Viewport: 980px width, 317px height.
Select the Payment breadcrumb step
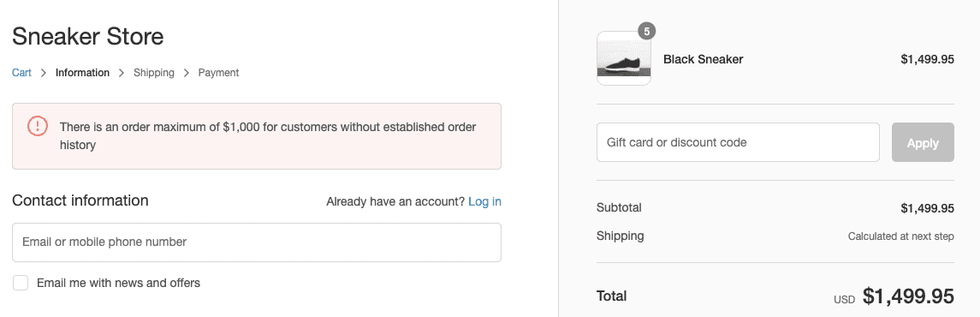pos(219,73)
